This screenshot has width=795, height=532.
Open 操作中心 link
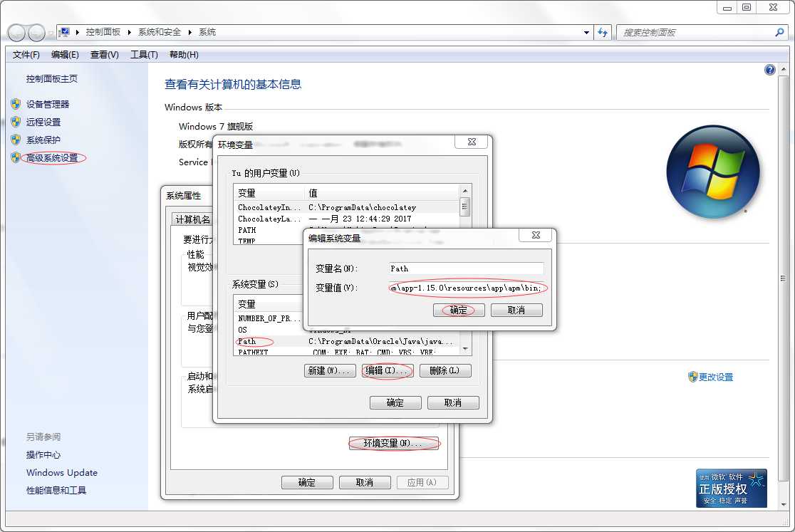[43, 454]
